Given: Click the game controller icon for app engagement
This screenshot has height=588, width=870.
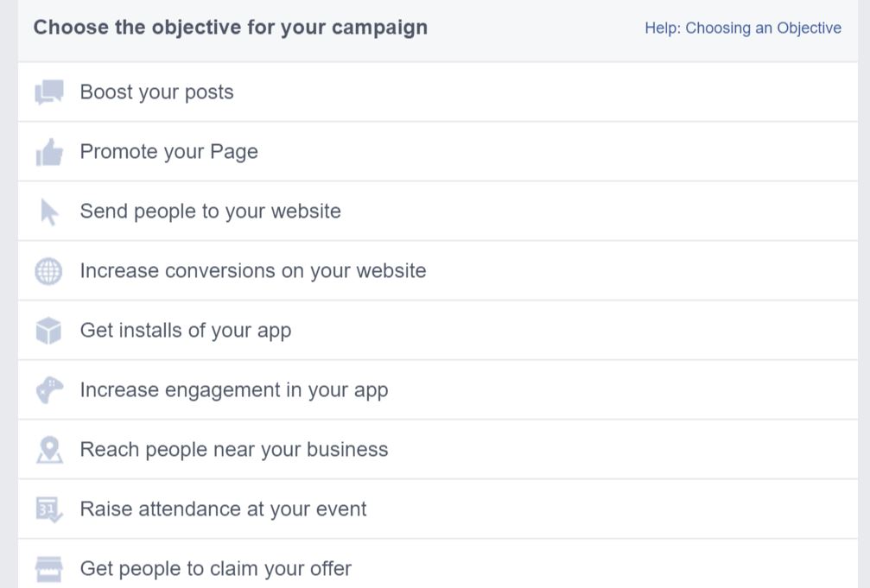Looking at the screenshot, I should click(49, 390).
